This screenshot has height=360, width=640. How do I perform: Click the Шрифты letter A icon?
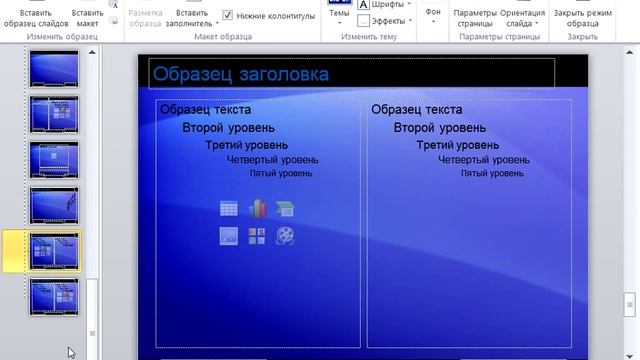click(363, 4)
